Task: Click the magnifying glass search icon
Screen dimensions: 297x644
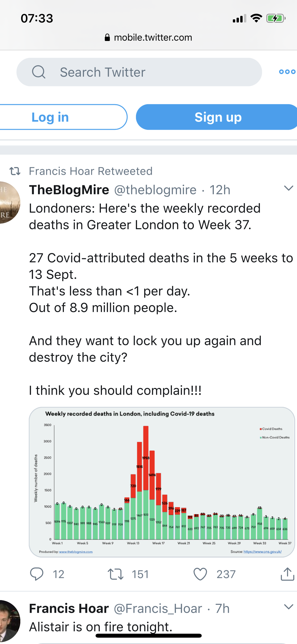Action: point(39,72)
